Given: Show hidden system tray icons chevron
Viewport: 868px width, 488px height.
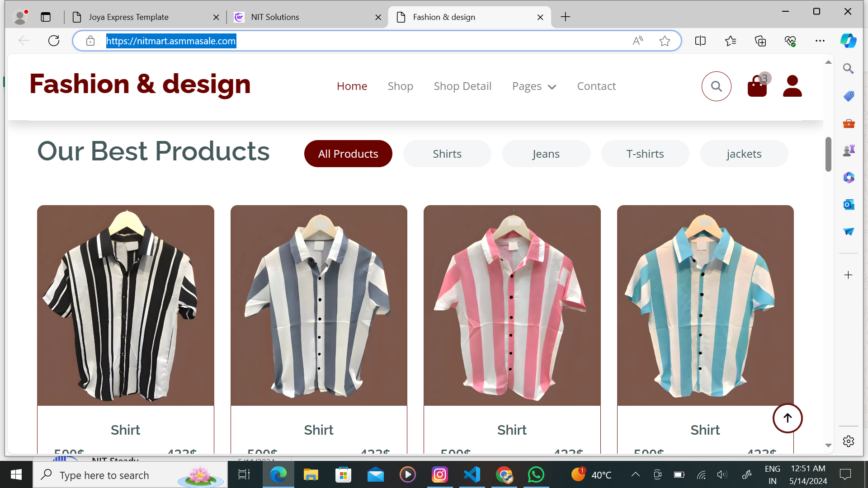Looking at the screenshot, I should tap(635, 474).
